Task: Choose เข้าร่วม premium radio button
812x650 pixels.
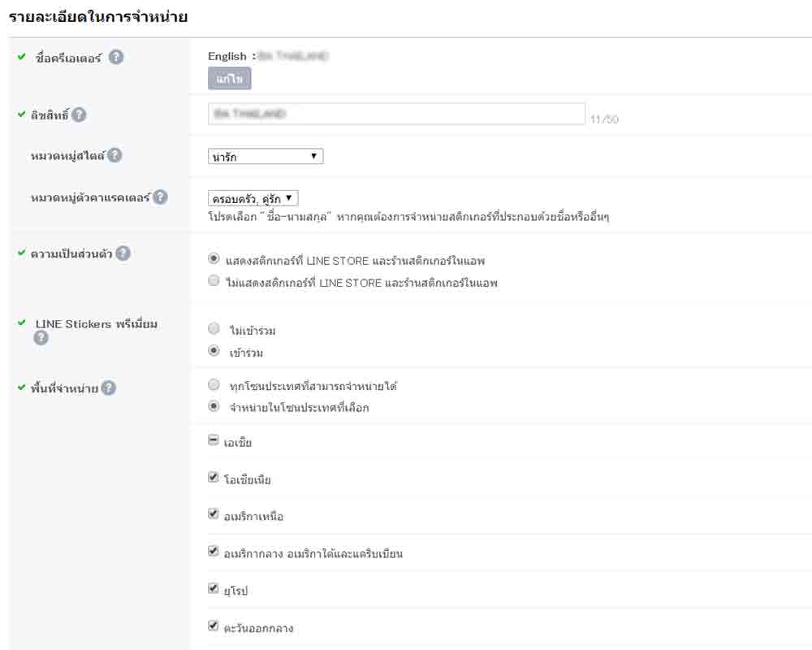Action: pos(214,351)
